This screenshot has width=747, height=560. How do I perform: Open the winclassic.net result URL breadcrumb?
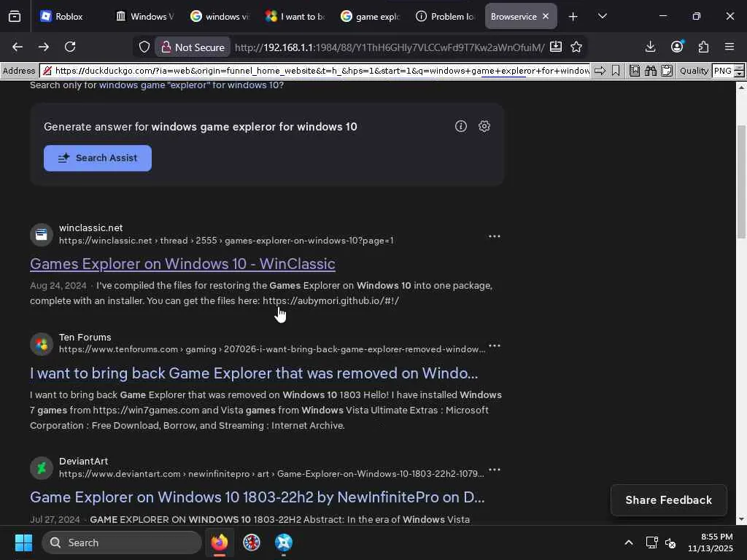[226, 241]
